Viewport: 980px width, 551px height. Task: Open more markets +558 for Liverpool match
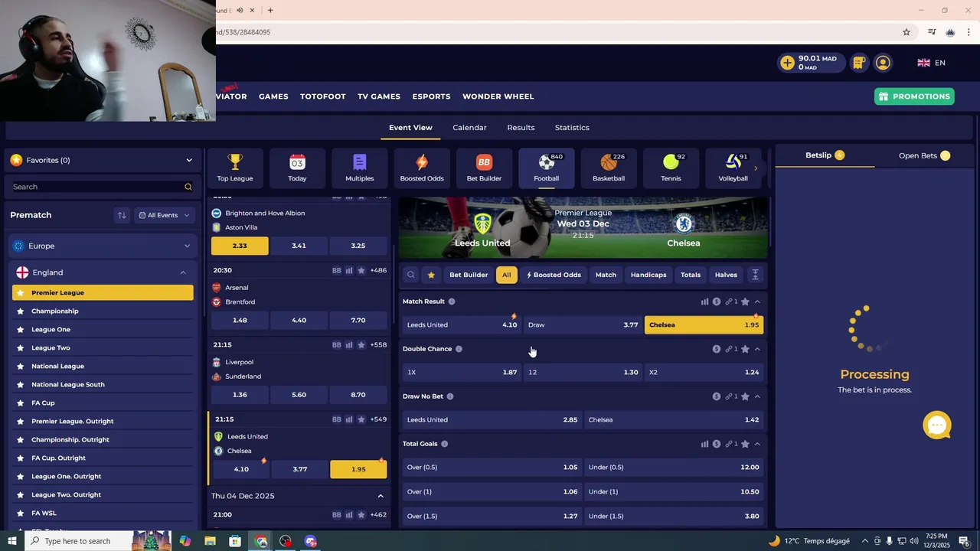click(378, 345)
